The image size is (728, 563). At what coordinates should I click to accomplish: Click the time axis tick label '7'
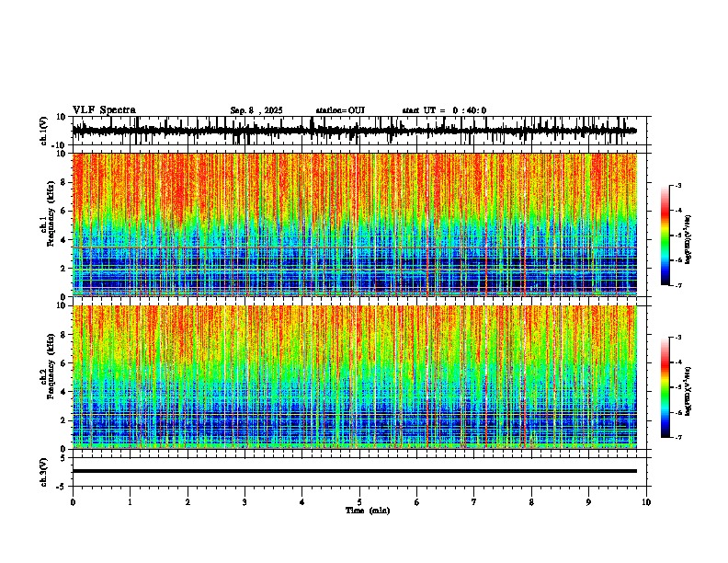[x=474, y=502]
